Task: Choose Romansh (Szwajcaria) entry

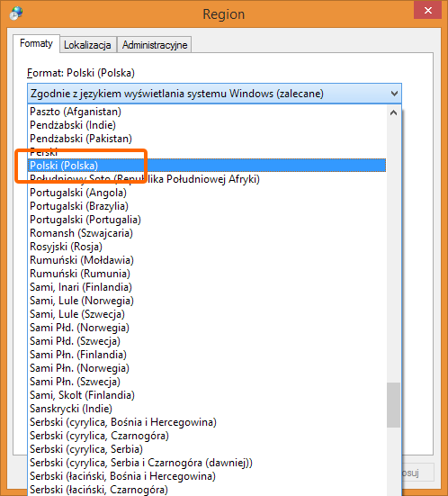Action: coord(207,233)
